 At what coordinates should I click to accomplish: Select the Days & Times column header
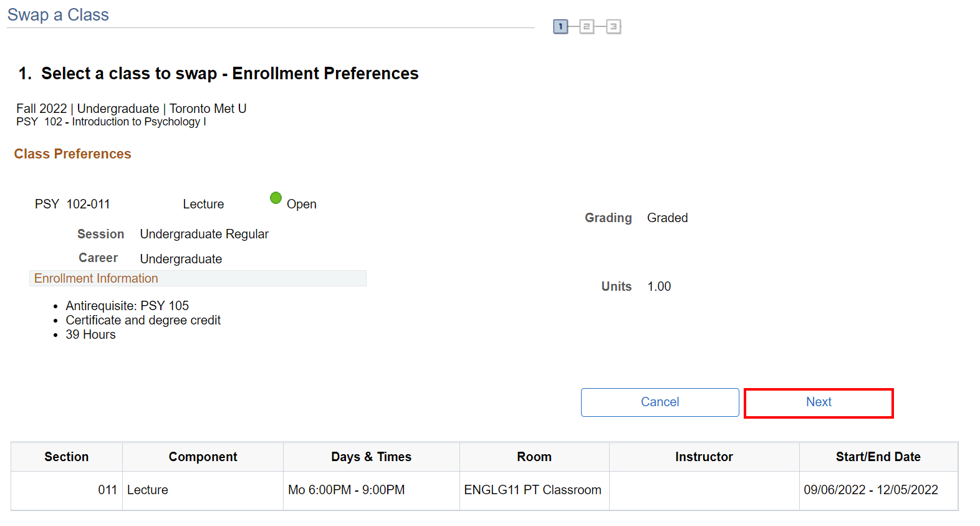pyautogui.click(x=371, y=457)
